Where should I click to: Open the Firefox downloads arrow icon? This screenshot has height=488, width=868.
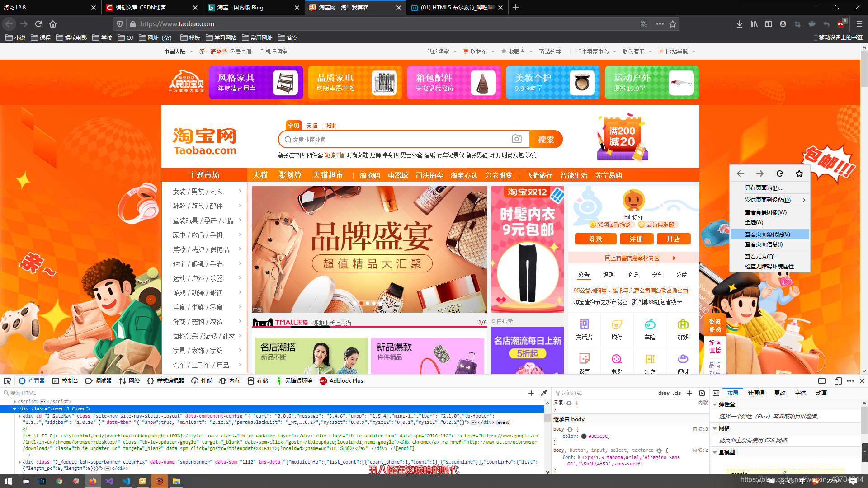(739, 24)
